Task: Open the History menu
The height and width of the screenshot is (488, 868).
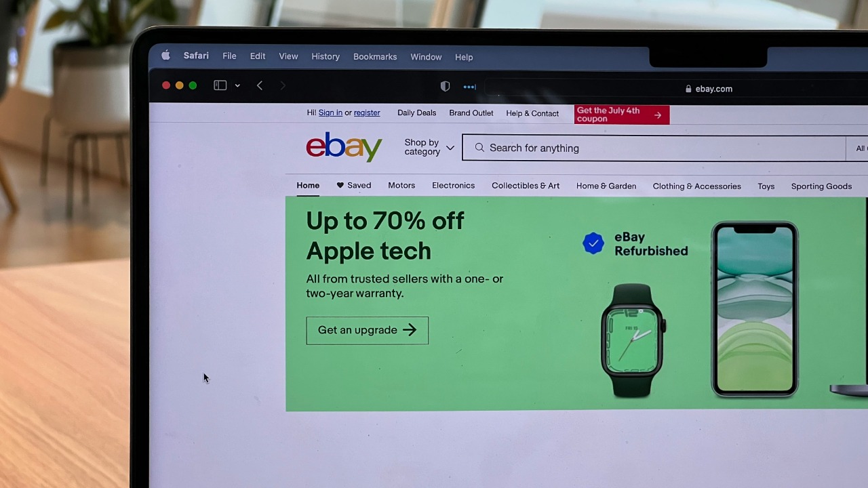Action: point(325,56)
